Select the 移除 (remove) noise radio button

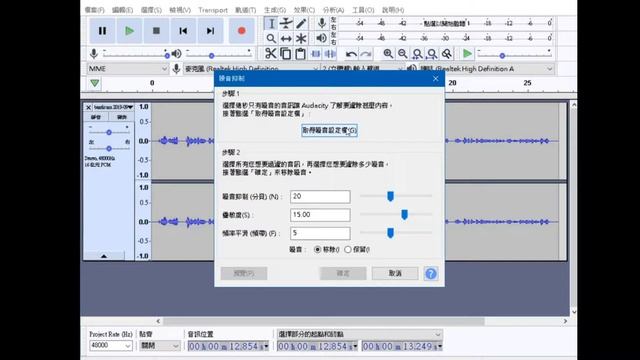318,249
